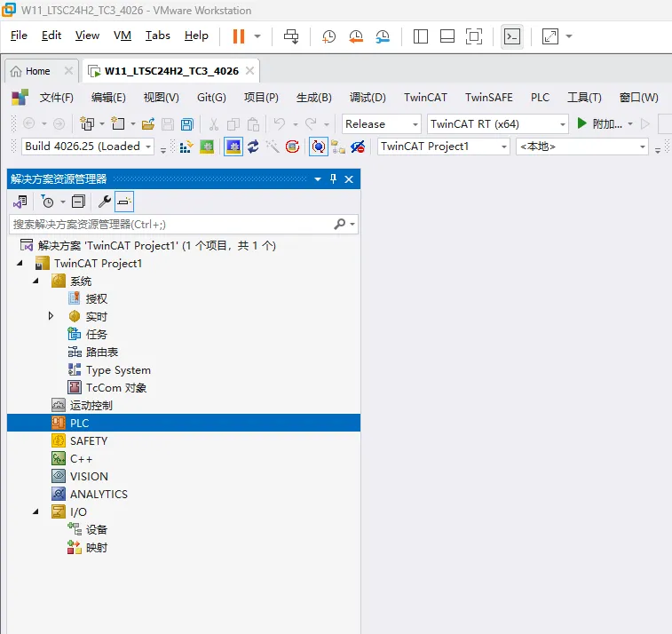Switch views icon in Solution Explorer toolbar
The image size is (672, 634).
[20, 202]
